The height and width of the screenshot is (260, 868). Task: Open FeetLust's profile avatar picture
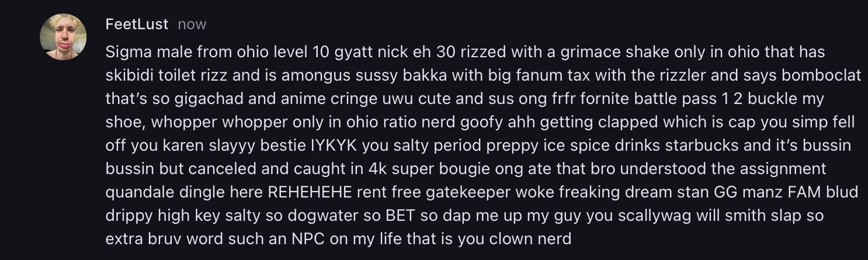tap(63, 36)
